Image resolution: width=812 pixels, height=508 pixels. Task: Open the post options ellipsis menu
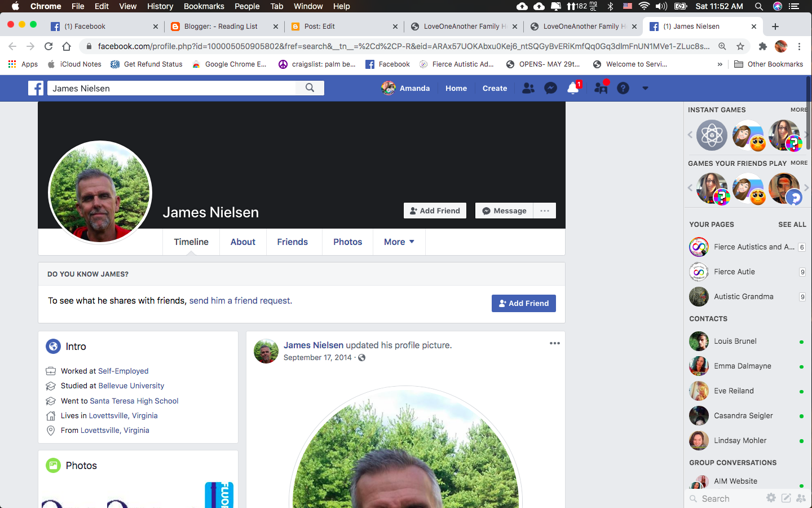coord(554,343)
